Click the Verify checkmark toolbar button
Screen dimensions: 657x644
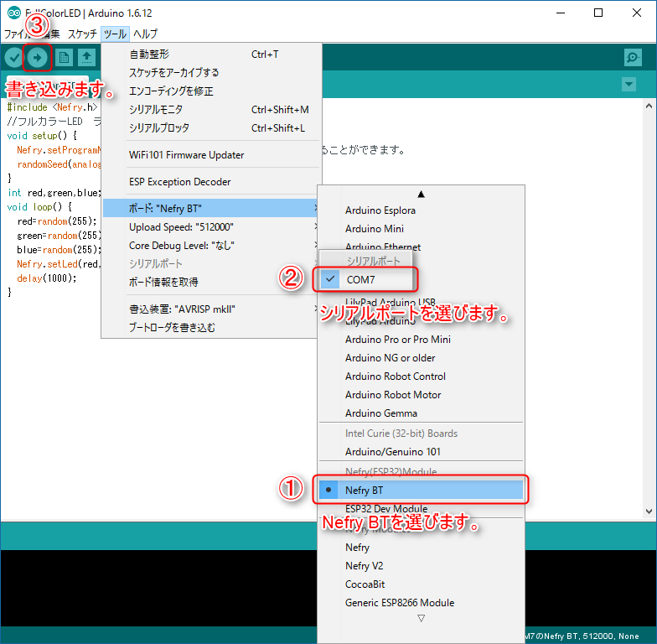(x=14, y=57)
